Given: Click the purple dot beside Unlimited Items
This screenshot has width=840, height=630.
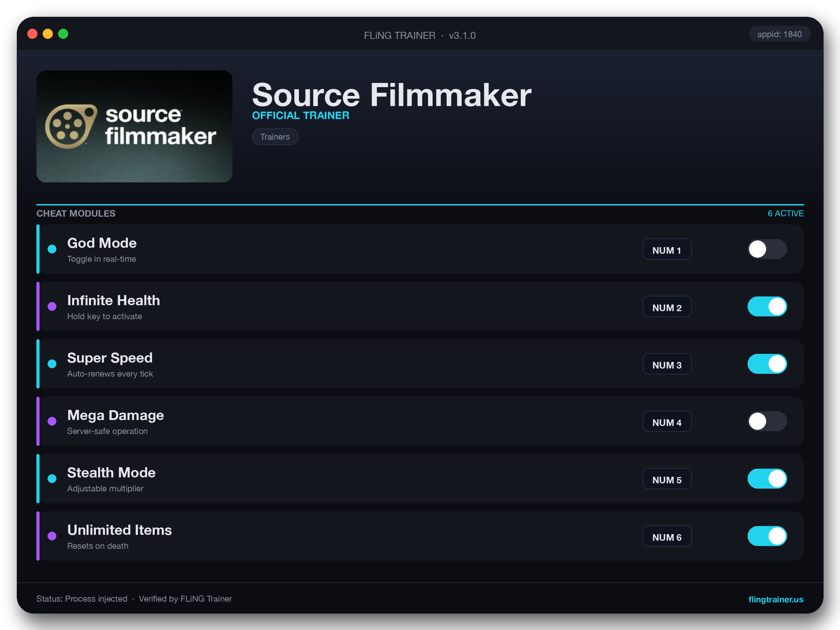Looking at the screenshot, I should tap(52, 536).
